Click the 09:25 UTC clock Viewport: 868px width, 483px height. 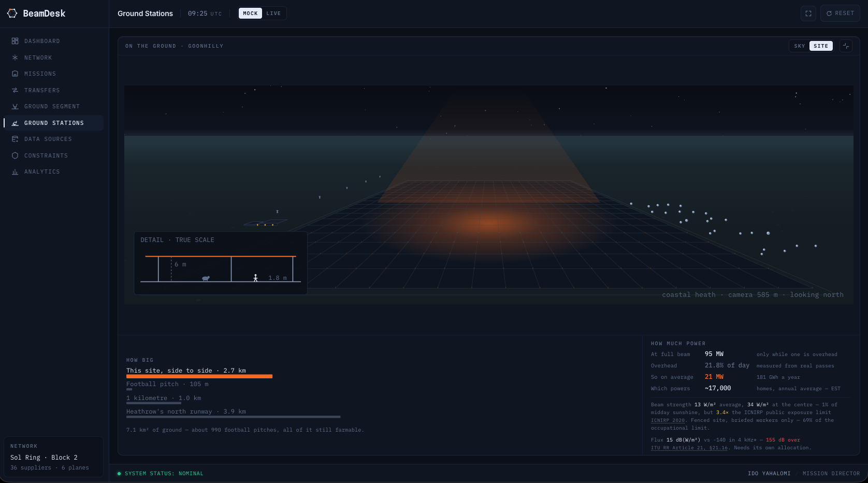(205, 13)
